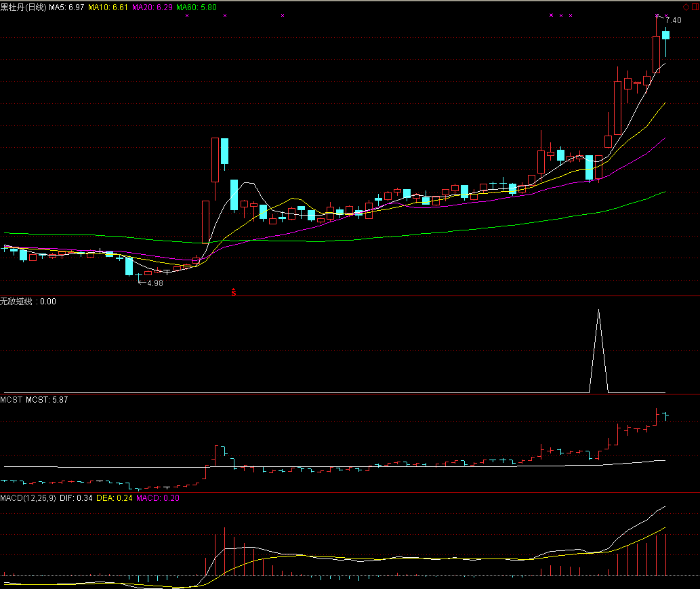Click the yellow MA10: 6.61 label
This screenshot has width=700, height=589.
pyautogui.click(x=108, y=7)
